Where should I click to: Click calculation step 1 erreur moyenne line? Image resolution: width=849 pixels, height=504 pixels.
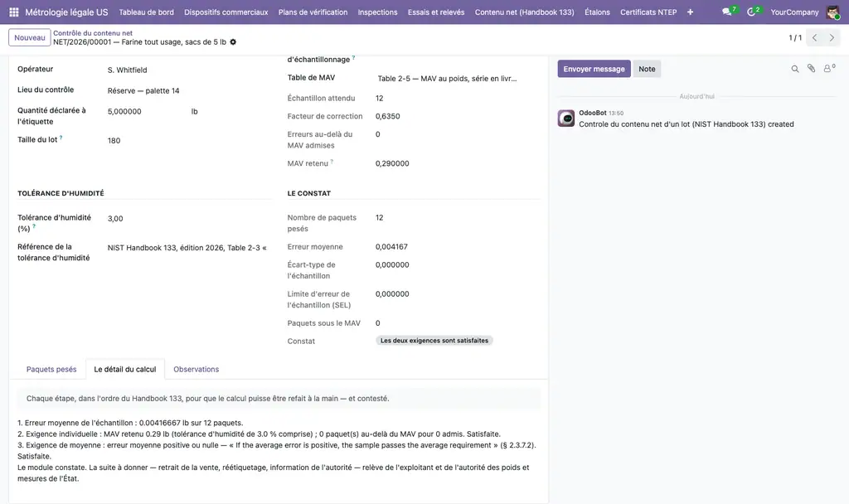pyautogui.click(x=130, y=423)
